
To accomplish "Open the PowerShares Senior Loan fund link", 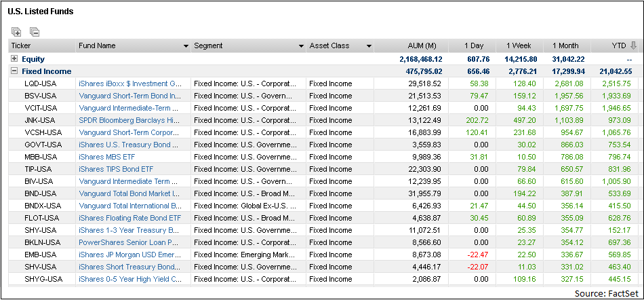I will 128,242.
